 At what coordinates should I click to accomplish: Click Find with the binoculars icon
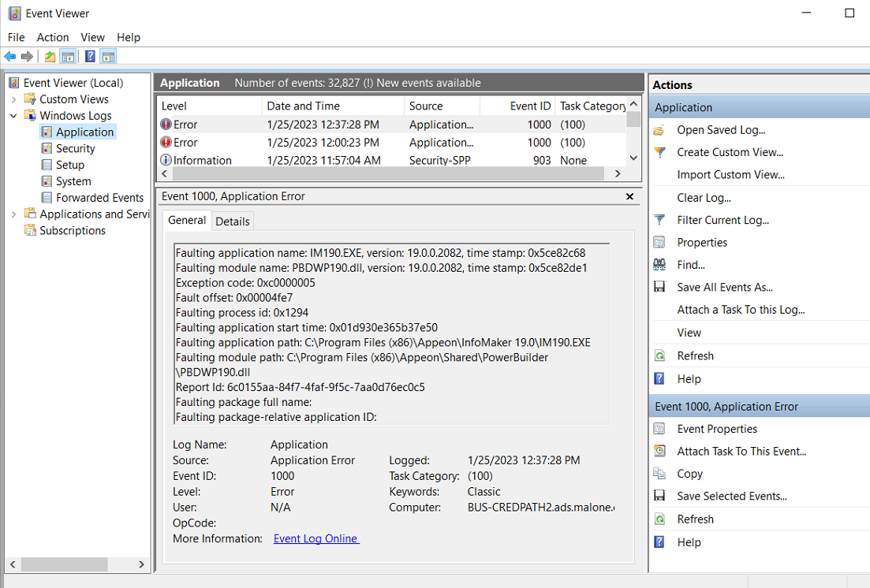click(690, 265)
